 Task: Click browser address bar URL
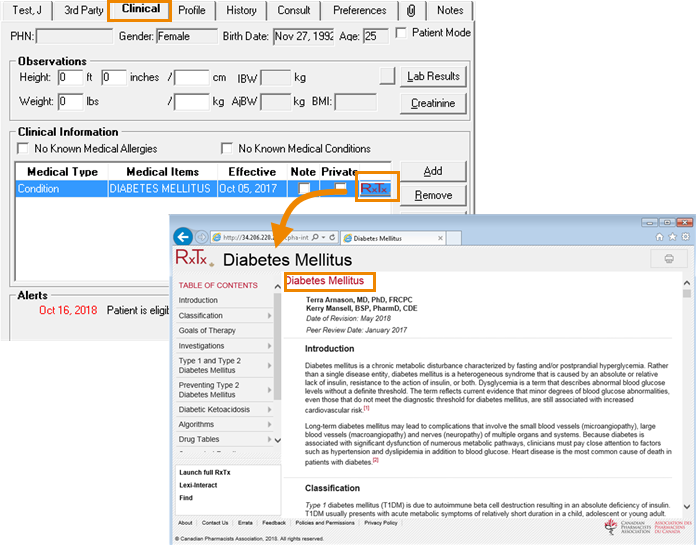[x=265, y=238]
